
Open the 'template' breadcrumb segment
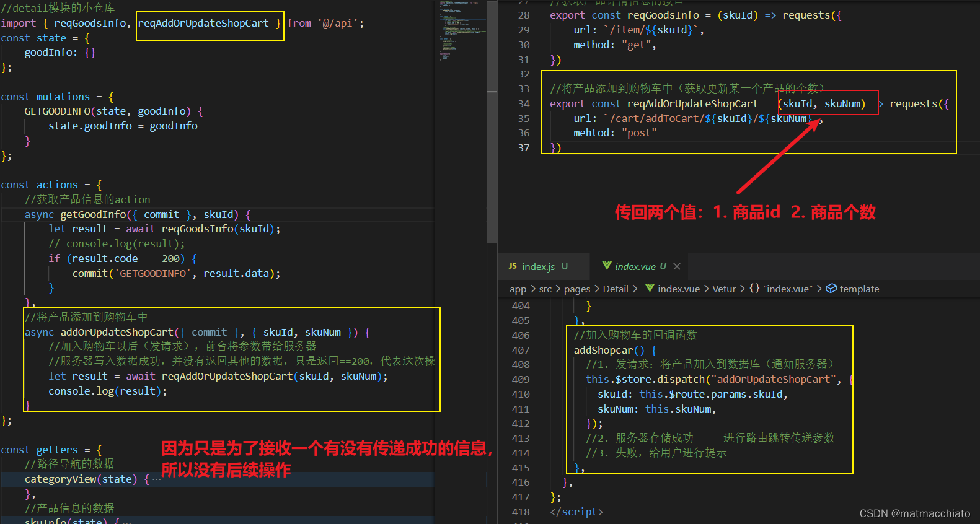859,289
